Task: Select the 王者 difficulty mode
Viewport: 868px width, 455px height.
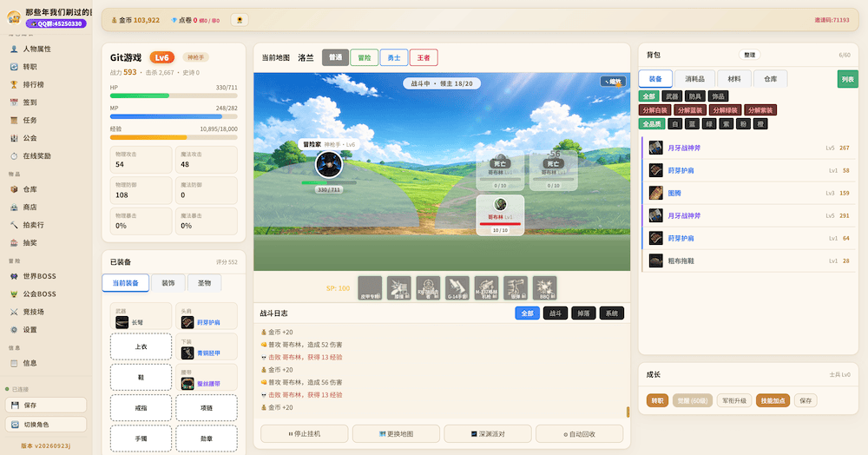Action: pos(424,57)
